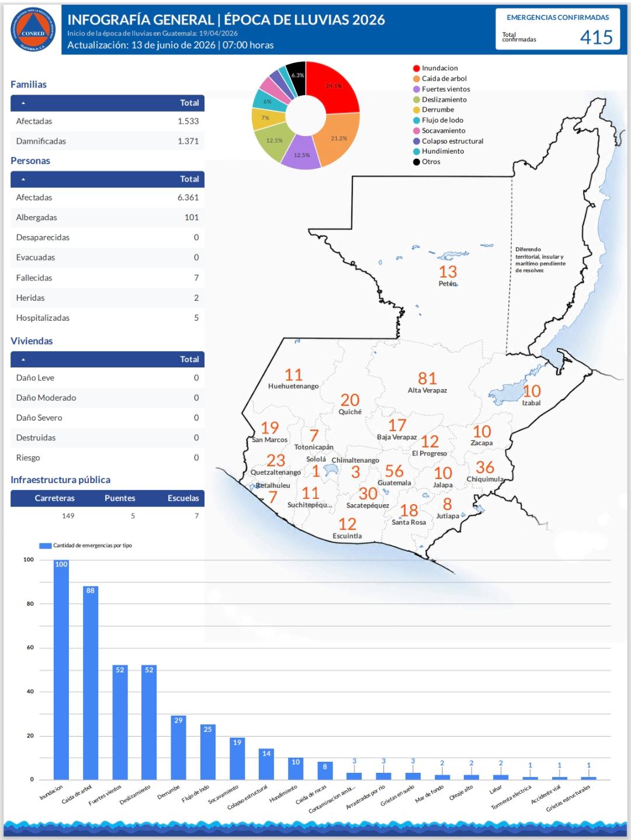Click the Socavamiento pink legend dot
The image size is (631, 840).
point(417,131)
